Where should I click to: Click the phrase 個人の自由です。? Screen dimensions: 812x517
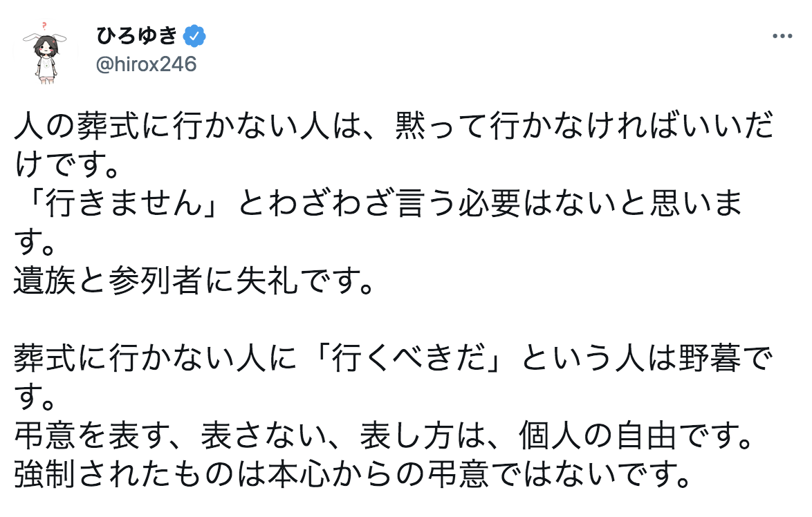pyautogui.click(x=636, y=435)
